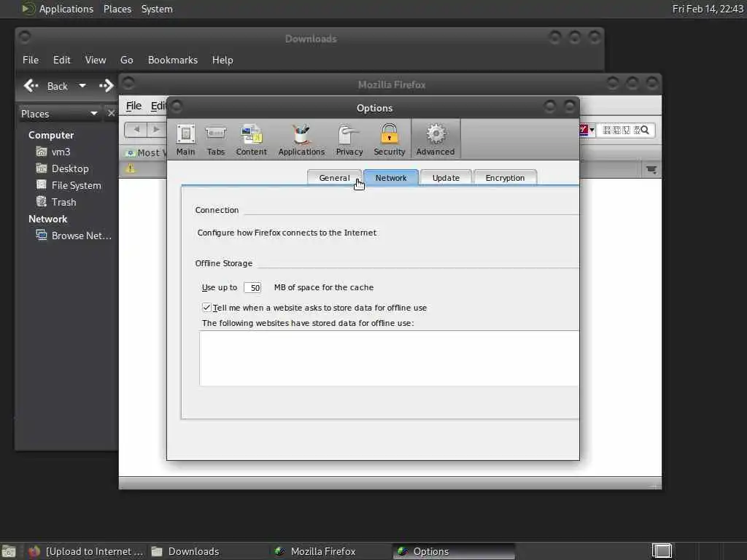
Task: Toggle offline data notification checkbox
Action: click(x=206, y=308)
